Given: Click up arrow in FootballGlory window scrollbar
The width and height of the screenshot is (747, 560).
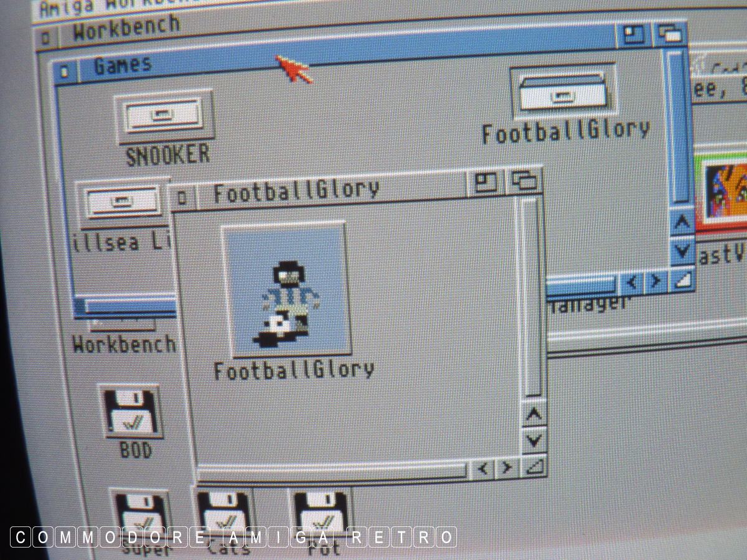Looking at the screenshot, I should point(533,415).
